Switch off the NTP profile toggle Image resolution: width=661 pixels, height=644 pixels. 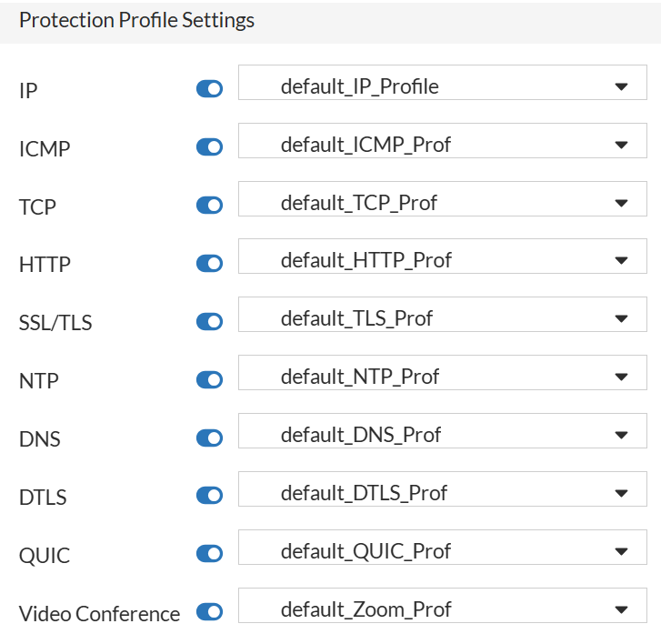click(209, 380)
